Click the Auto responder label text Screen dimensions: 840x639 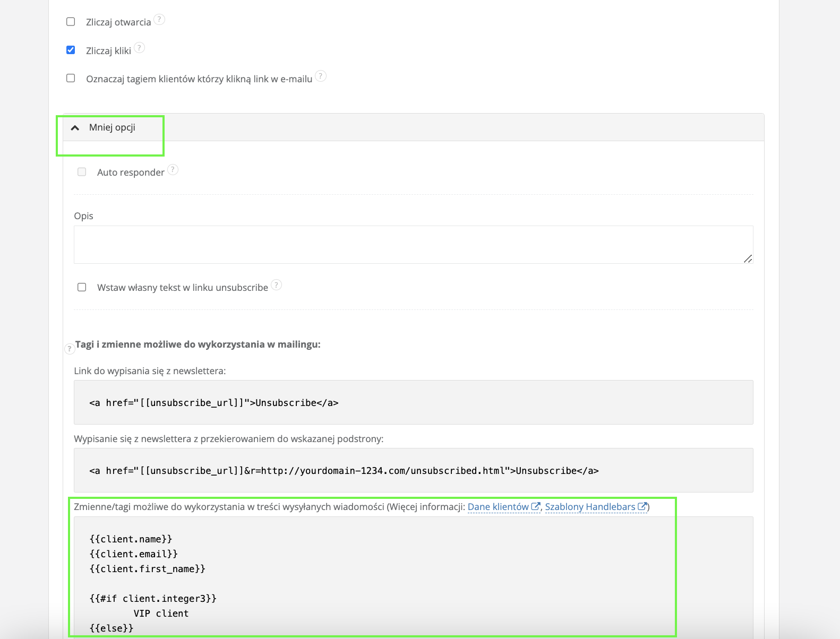(131, 172)
